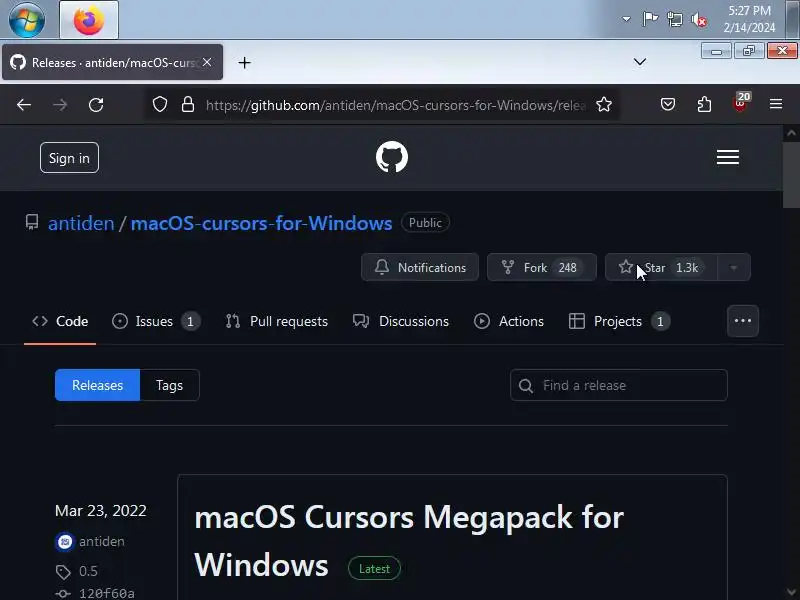Click the fork count 248
The image size is (800, 600).
(567, 267)
